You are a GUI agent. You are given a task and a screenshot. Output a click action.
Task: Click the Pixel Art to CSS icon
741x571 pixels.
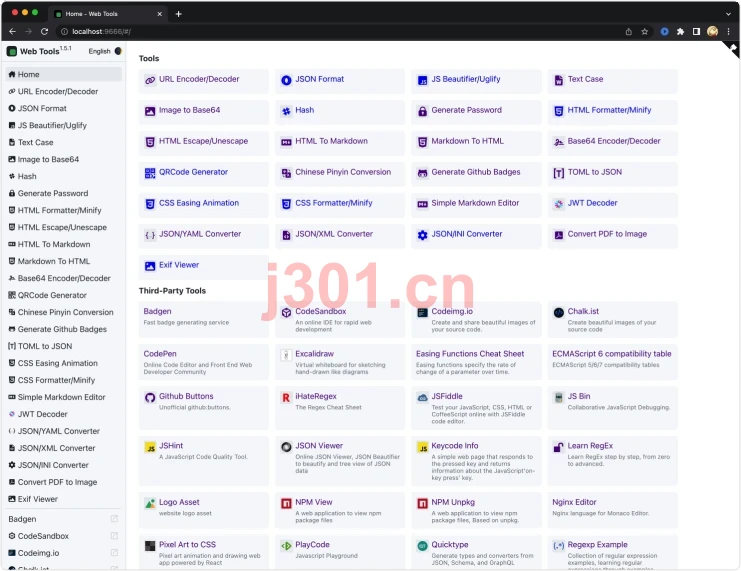coord(150,546)
